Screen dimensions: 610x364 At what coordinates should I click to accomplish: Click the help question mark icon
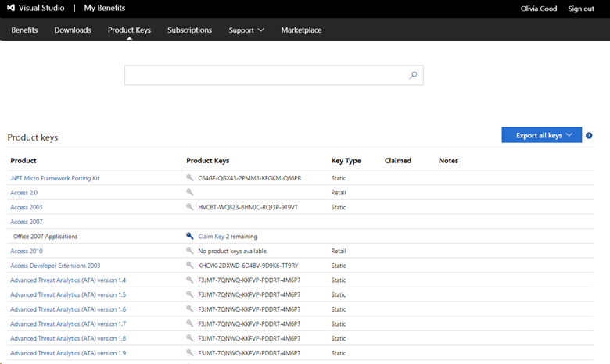[589, 136]
